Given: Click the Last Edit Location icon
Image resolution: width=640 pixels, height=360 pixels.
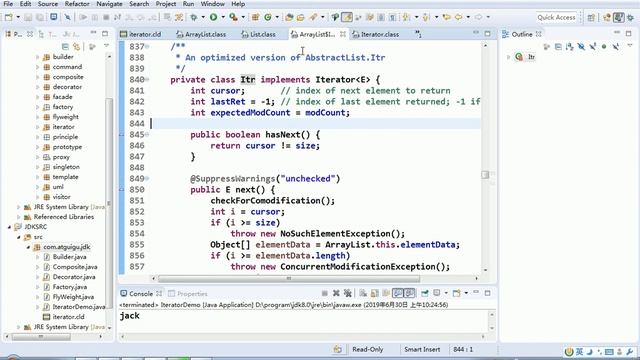Looking at the screenshot, I should [x=447, y=17].
